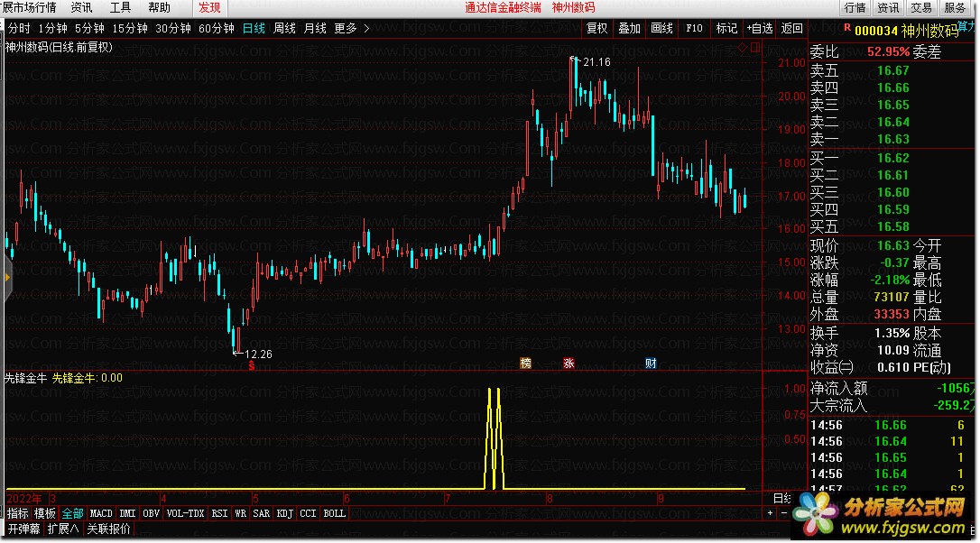The image size is (980, 543).
Task: Select the 日线 daily period
Action: click(x=254, y=28)
